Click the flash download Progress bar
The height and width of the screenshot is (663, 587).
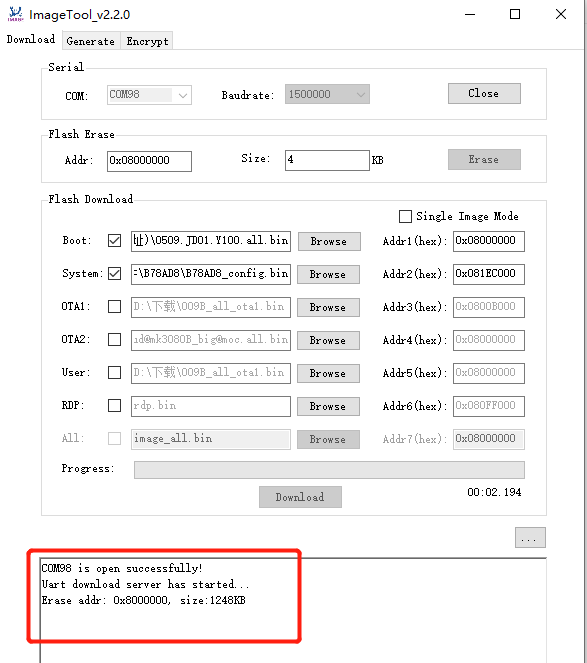(x=329, y=470)
